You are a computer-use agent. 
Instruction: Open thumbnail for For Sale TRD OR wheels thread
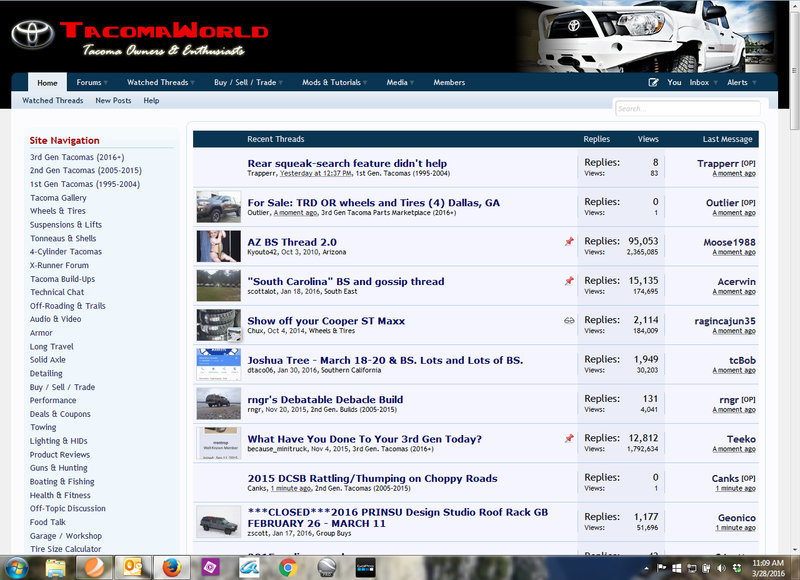[218, 207]
